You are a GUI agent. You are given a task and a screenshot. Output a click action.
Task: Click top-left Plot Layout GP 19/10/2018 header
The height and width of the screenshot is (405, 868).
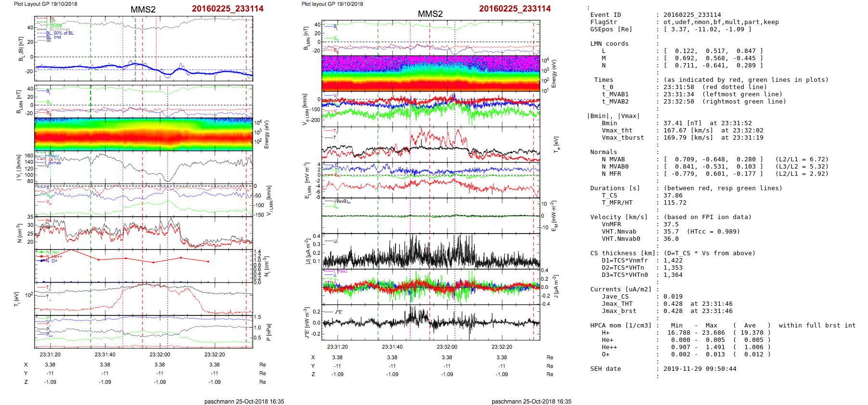click(45, 4)
